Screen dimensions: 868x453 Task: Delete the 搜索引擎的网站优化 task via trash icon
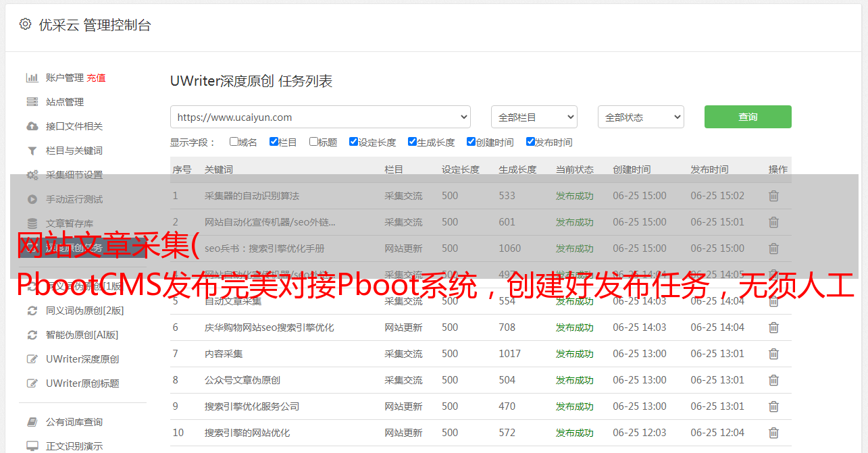coord(774,433)
